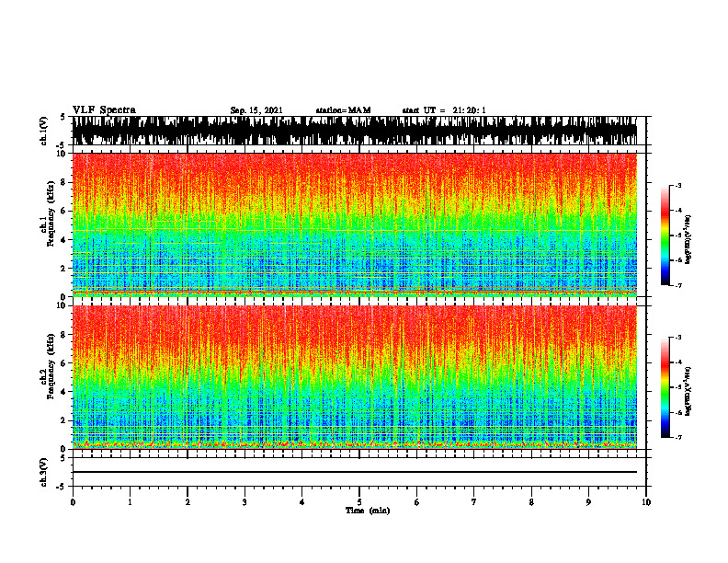Click the '-5' tick on ch.3(V) axis
This screenshot has height=563, width=728.
[x=61, y=487]
